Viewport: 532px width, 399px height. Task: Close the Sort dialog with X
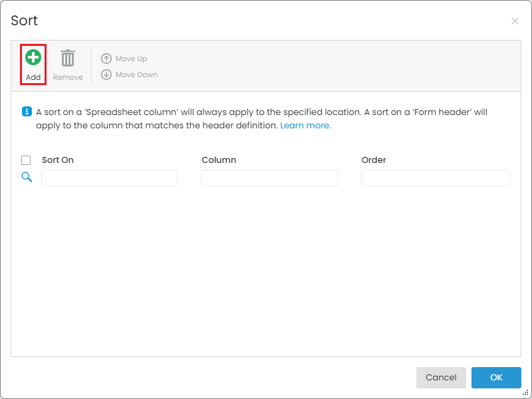point(515,21)
